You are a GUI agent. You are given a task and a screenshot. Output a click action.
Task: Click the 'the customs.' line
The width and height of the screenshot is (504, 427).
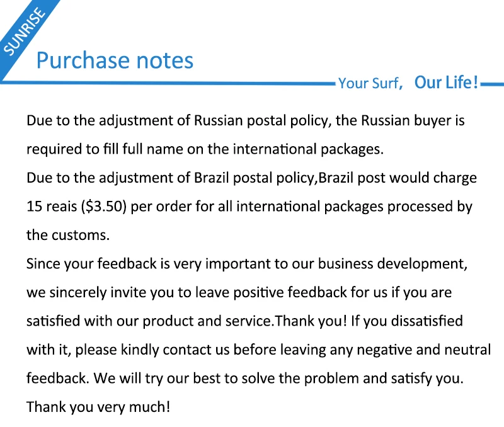[68, 235]
